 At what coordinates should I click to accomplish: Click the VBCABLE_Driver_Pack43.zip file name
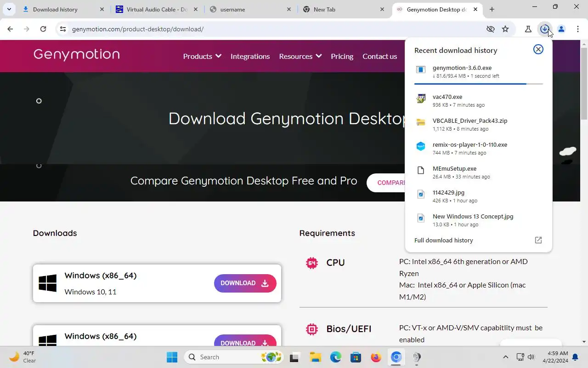470,121
